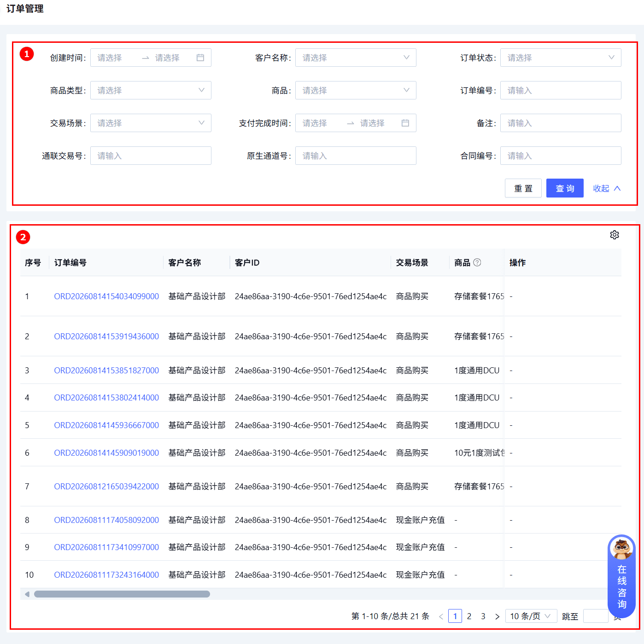Collapse the filter panel with 收起
The width and height of the screenshot is (644, 644).
tap(607, 188)
